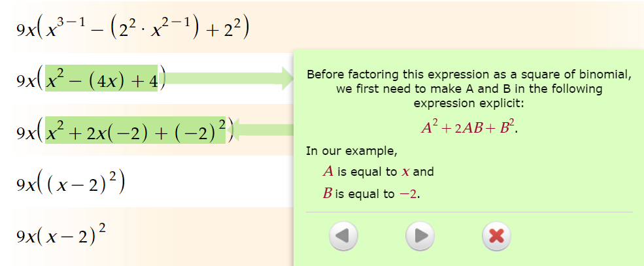Select the first step with x^(3-1) exponents
This screenshot has width=644, height=266.
tap(133, 31)
